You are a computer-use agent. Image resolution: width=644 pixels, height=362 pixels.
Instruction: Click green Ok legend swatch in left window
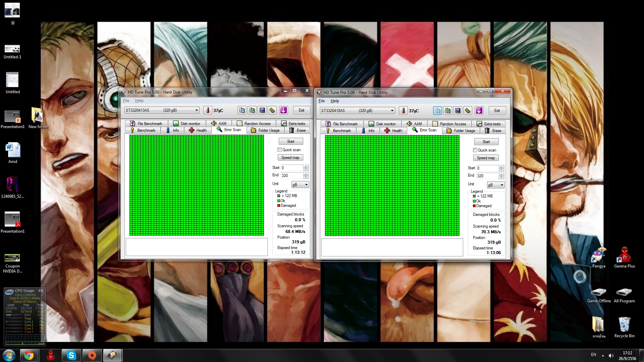(x=279, y=201)
